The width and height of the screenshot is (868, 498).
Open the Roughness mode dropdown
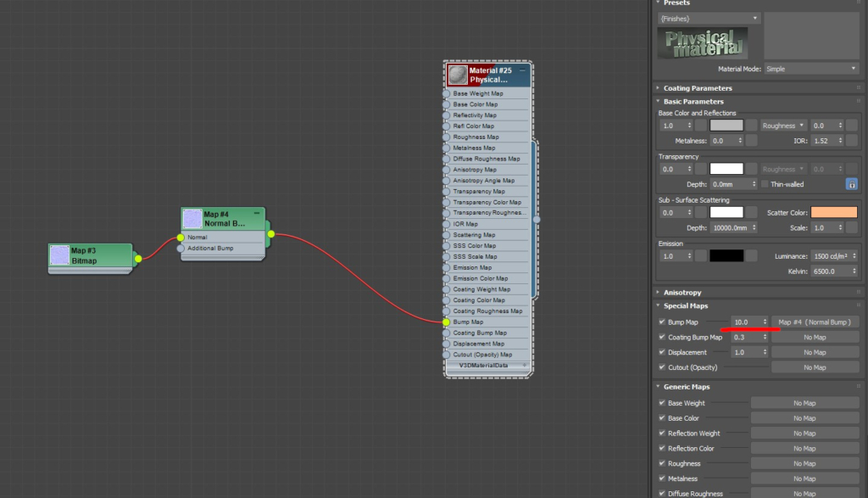click(x=782, y=125)
